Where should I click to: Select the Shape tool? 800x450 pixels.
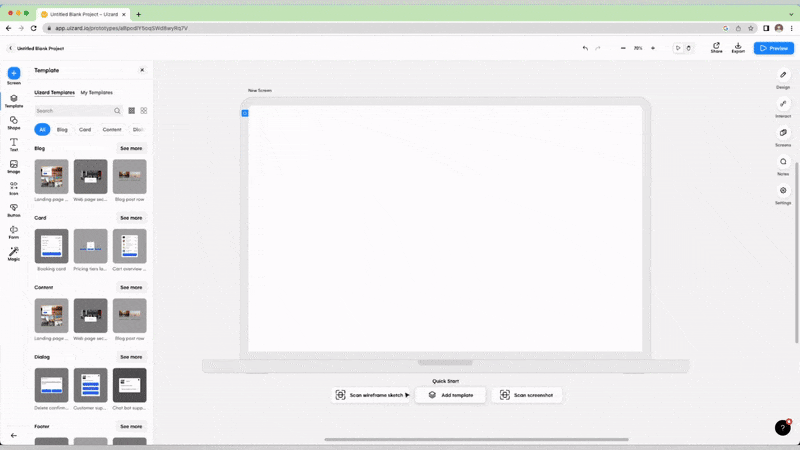point(14,120)
